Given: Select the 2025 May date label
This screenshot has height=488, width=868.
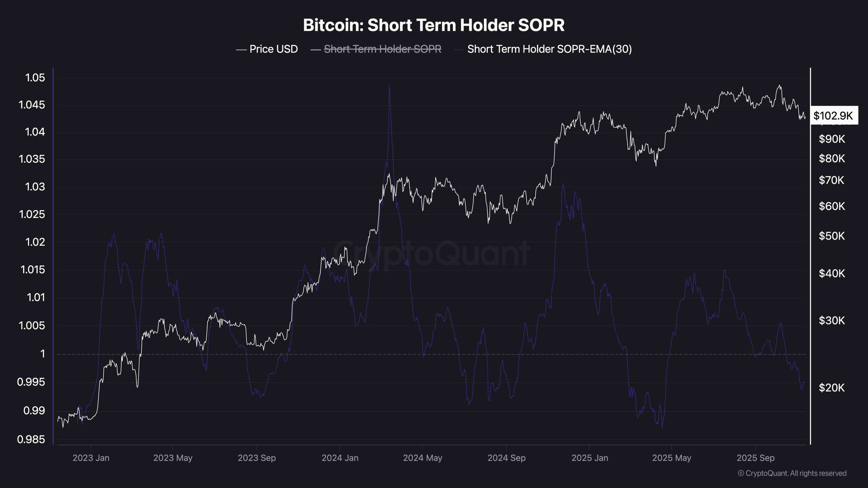Looking at the screenshot, I should [671, 458].
